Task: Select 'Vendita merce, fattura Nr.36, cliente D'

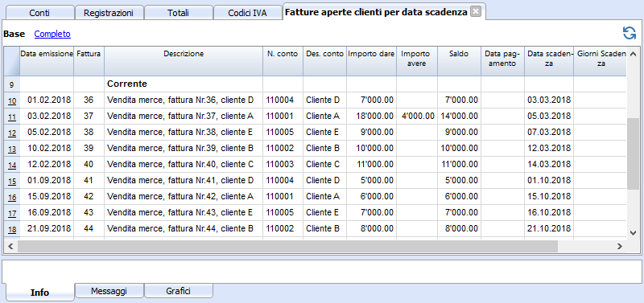Action: [180, 100]
